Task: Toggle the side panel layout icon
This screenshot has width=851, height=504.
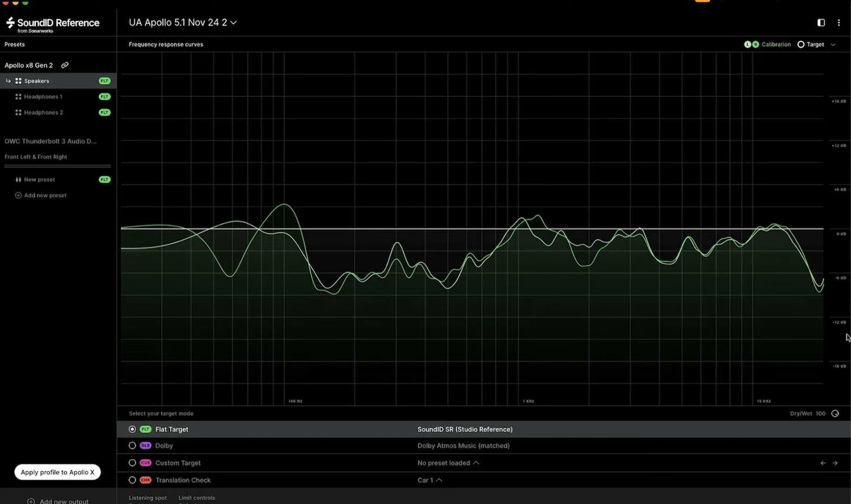Action: point(821,23)
